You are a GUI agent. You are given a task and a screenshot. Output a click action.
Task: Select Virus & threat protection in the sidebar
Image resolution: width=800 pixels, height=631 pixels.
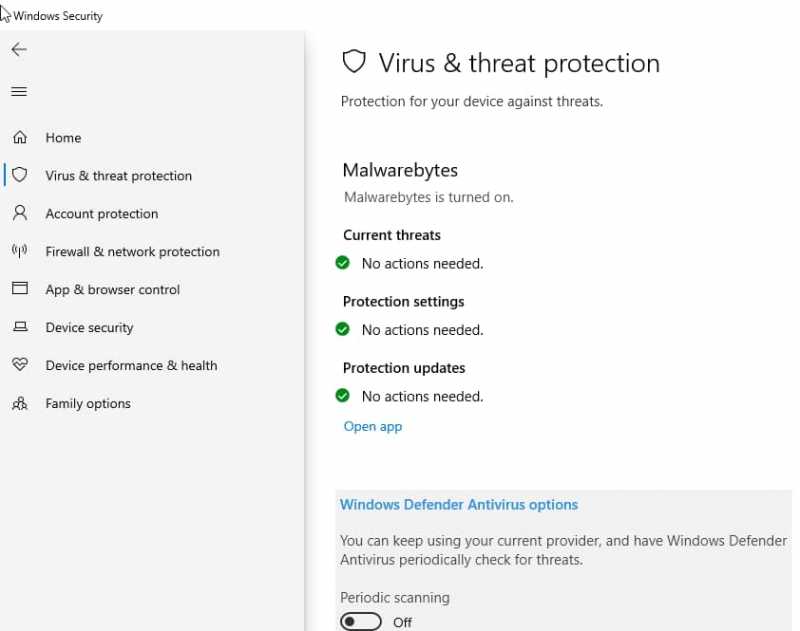tap(118, 175)
